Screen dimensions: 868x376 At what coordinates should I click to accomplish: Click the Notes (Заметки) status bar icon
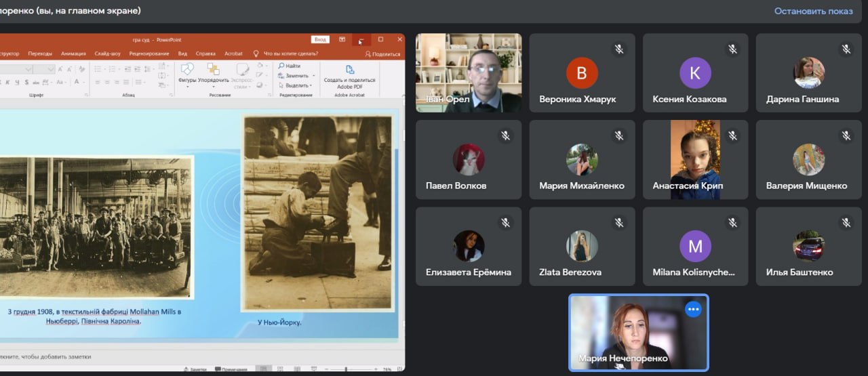click(x=186, y=369)
